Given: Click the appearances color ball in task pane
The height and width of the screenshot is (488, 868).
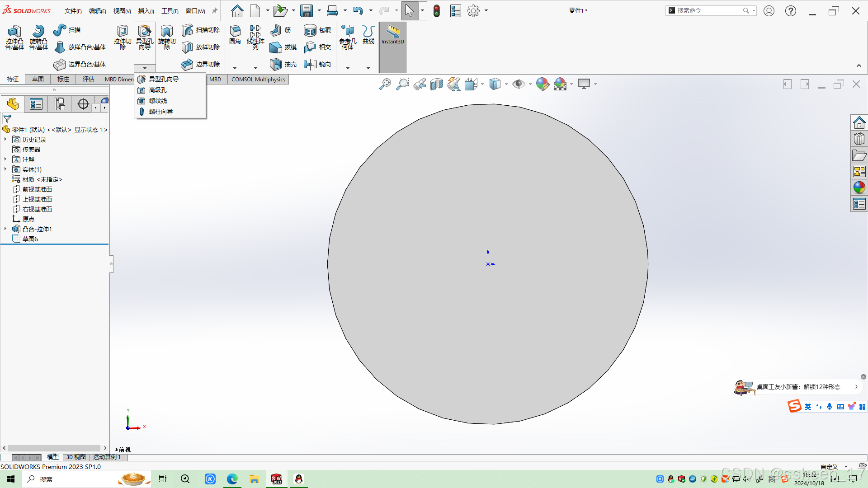Looking at the screenshot, I should click(x=859, y=187).
